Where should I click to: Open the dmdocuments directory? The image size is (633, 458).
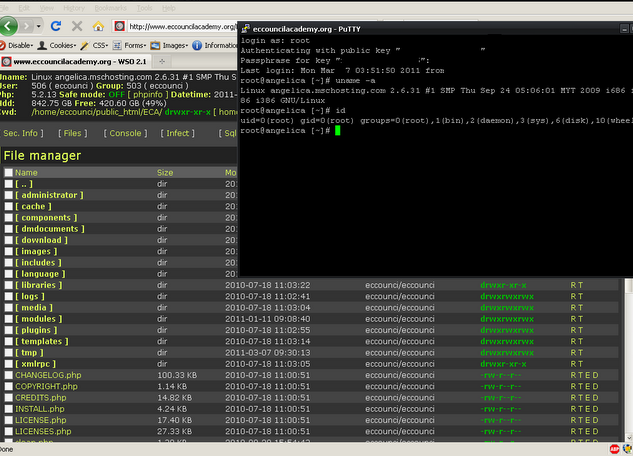(50, 229)
